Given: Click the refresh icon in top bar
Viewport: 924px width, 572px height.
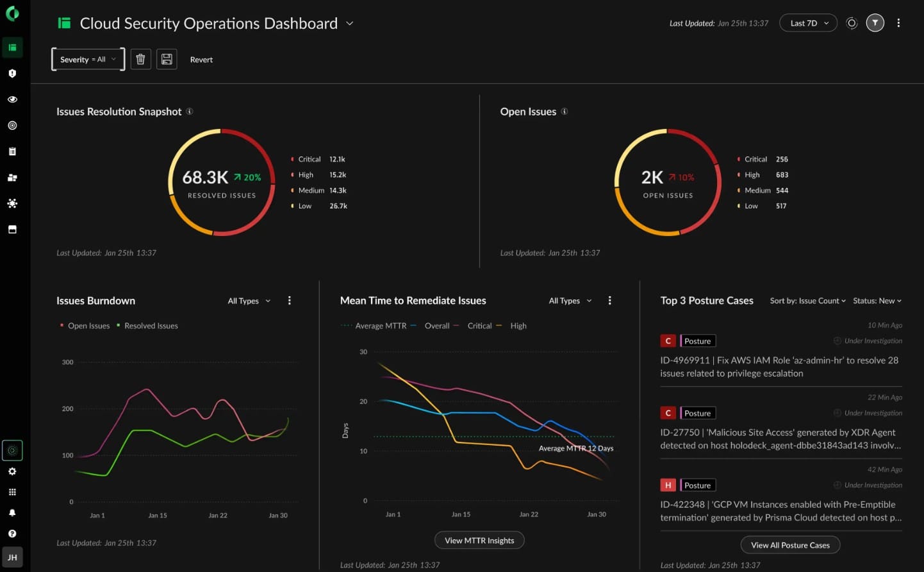Looking at the screenshot, I should pyautogui.click(x=852, y=23).
